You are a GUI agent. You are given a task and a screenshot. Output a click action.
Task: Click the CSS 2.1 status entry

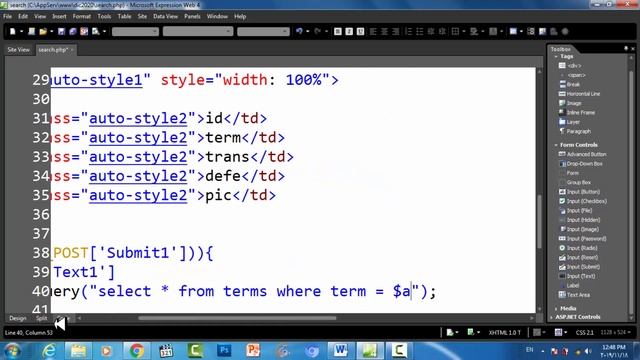point(584,333)
